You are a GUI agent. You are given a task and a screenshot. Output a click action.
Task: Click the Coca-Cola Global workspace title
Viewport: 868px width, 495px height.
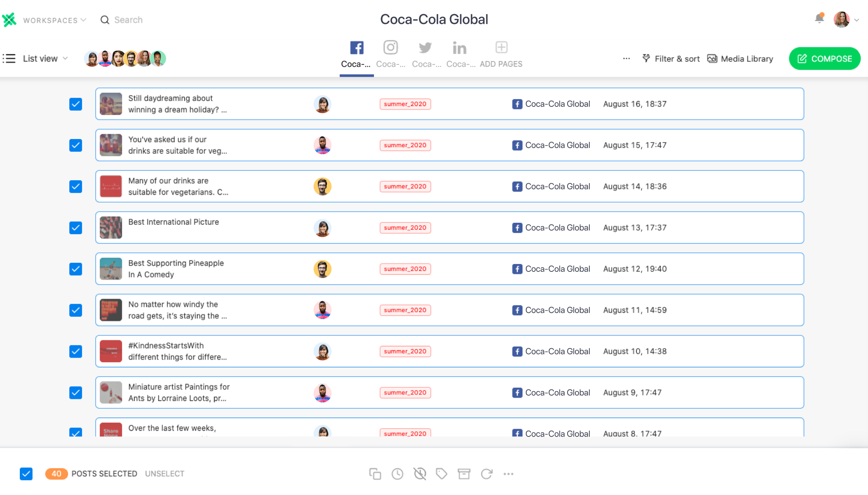pyautogui.click(x=434, y=19)
